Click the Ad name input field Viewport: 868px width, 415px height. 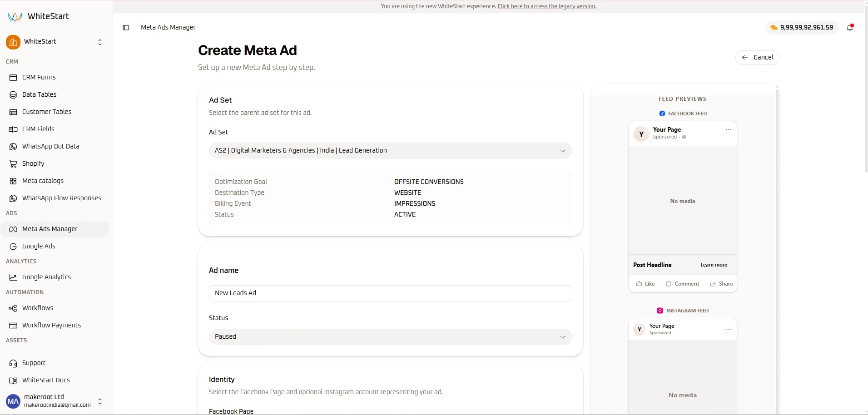(390, 293)
